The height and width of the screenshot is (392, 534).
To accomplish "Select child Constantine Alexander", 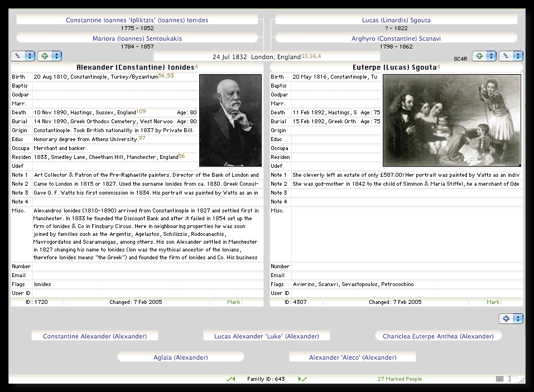I will (95, 336).
